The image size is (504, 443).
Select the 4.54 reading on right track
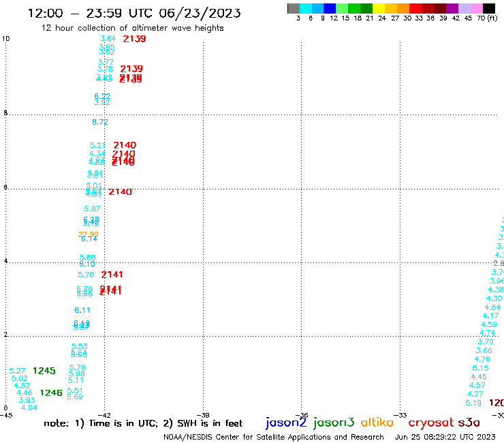(492, 307)
